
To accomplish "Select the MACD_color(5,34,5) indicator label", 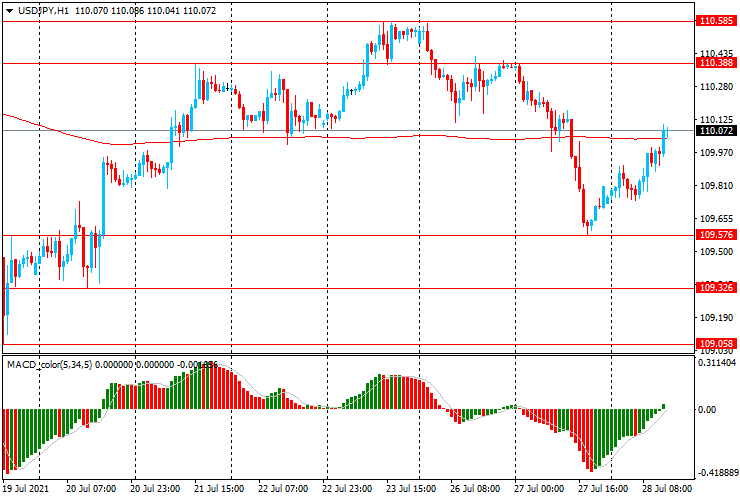I will pyautogui.click(x=50, y=364).
